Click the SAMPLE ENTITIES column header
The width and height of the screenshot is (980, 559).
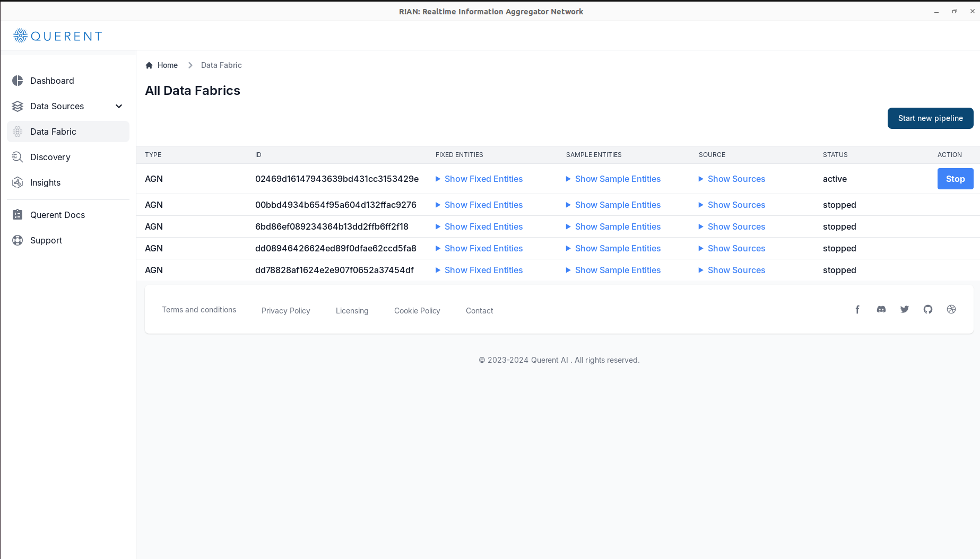(594, 155)
